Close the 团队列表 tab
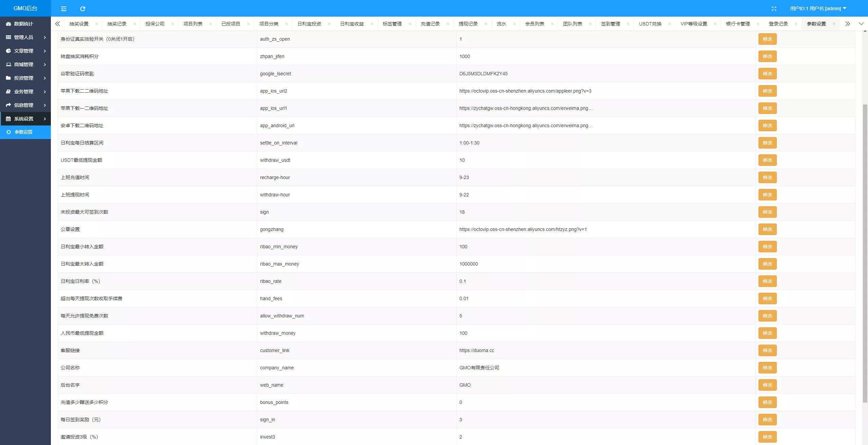The width and height of the screenshot is (868, 445). point(590,24)
